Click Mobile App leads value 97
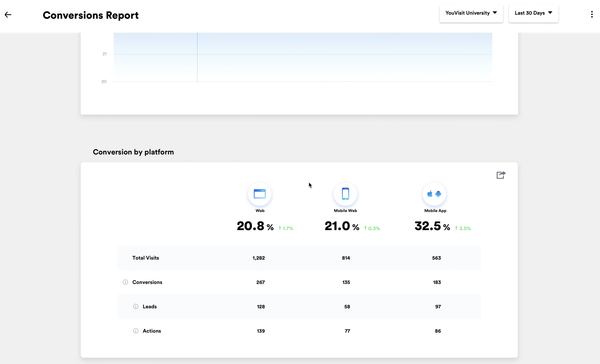 (x=438, y=307)
